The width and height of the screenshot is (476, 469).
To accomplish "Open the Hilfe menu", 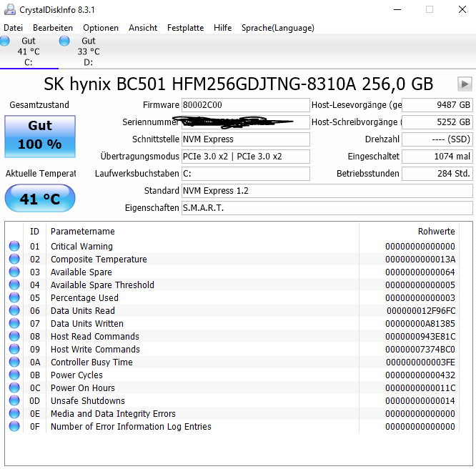I will point(222,28).
